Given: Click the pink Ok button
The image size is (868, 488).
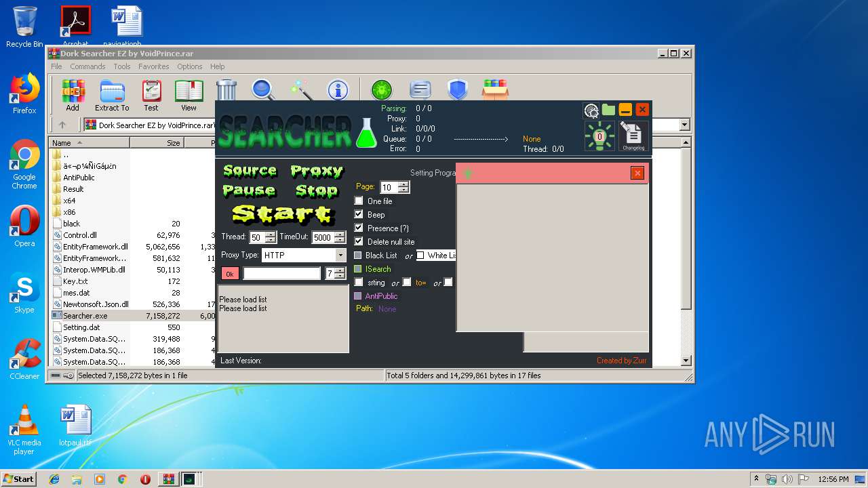Looking at the screenshot, I should point(230,274).
